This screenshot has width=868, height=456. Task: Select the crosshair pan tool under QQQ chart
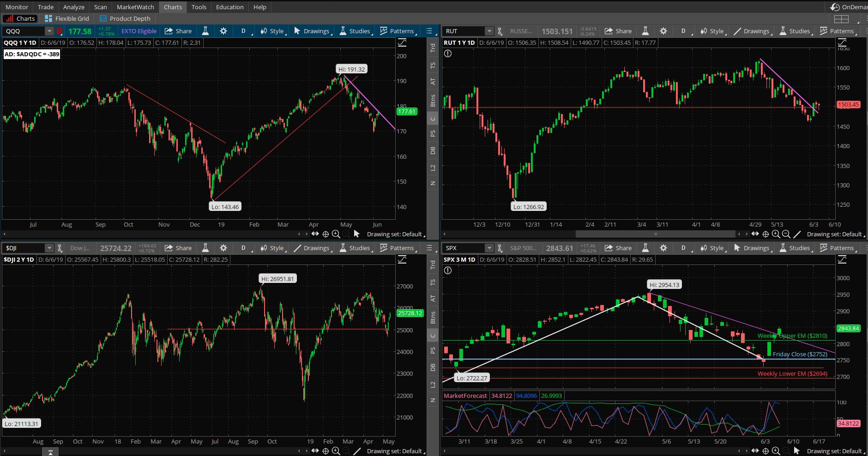coord(325,234)
